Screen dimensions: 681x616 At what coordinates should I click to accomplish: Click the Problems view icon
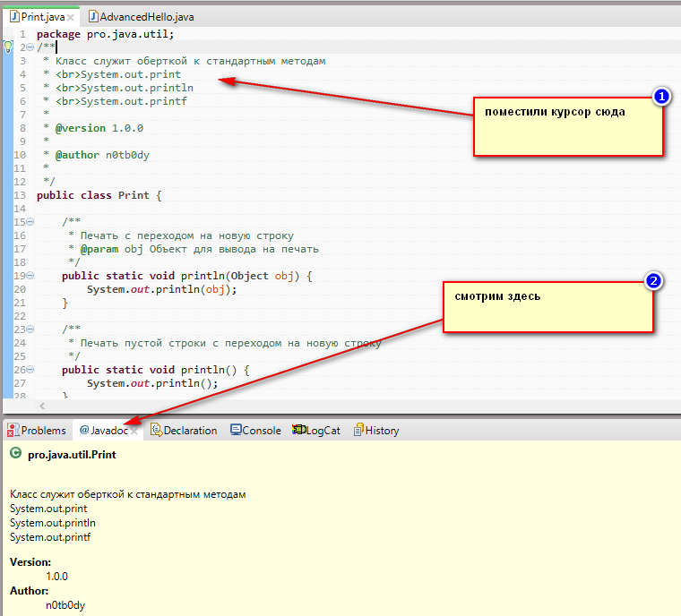pyautogui.click(x=13, y=431)
